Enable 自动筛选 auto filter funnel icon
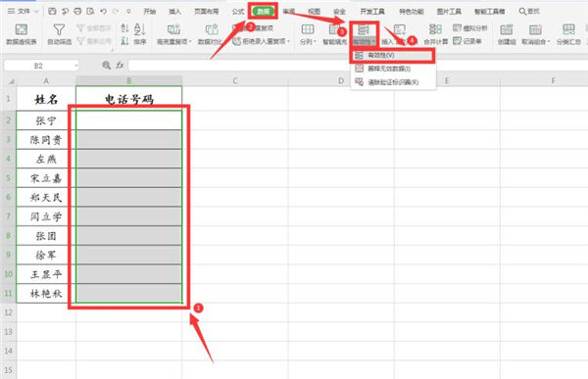Viewport: 588px width, 379px height. pos(59,30)
